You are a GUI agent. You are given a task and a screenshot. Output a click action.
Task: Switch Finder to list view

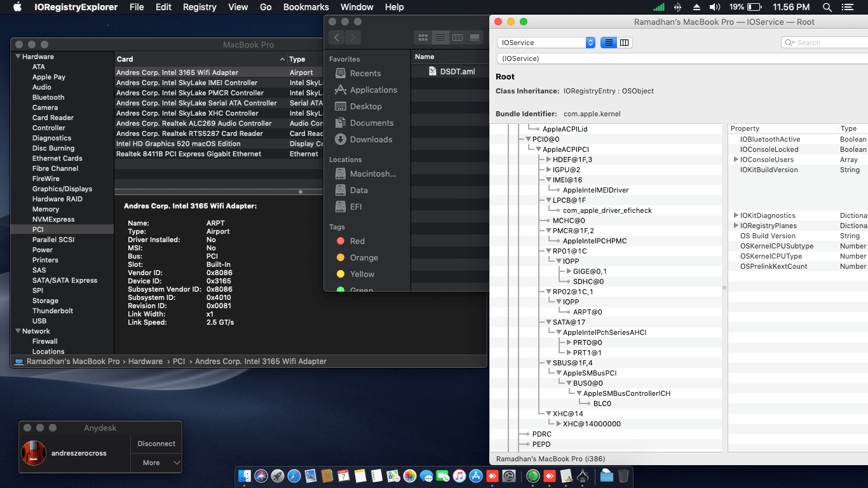(440, 37)
